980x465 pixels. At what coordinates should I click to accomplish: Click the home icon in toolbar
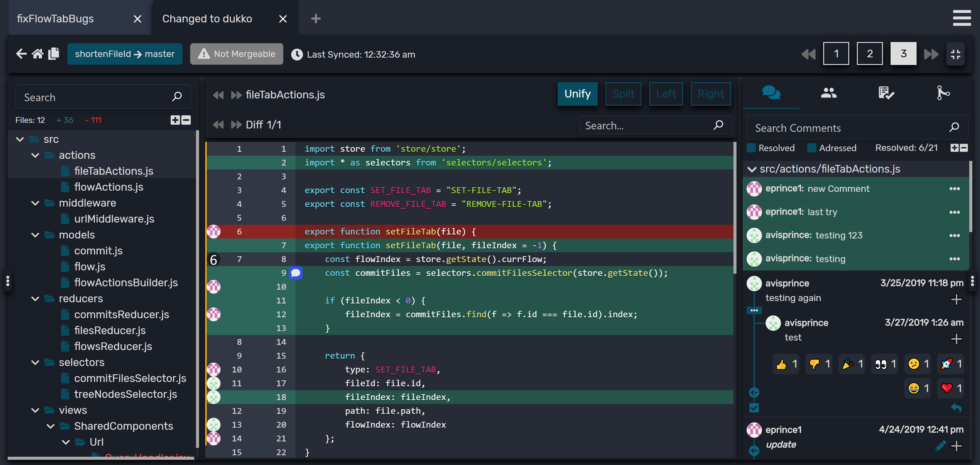coord(37,54)
